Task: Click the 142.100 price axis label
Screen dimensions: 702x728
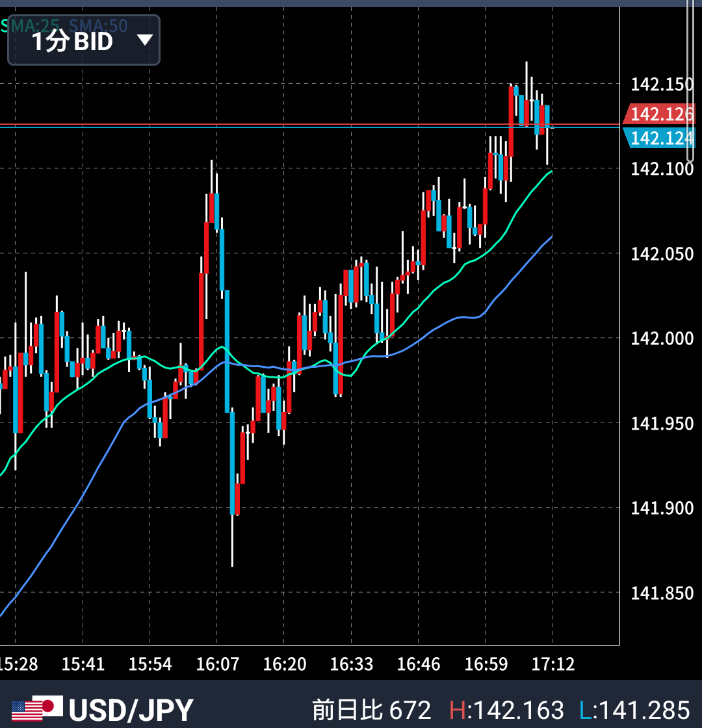Action: tap(662, 169)
